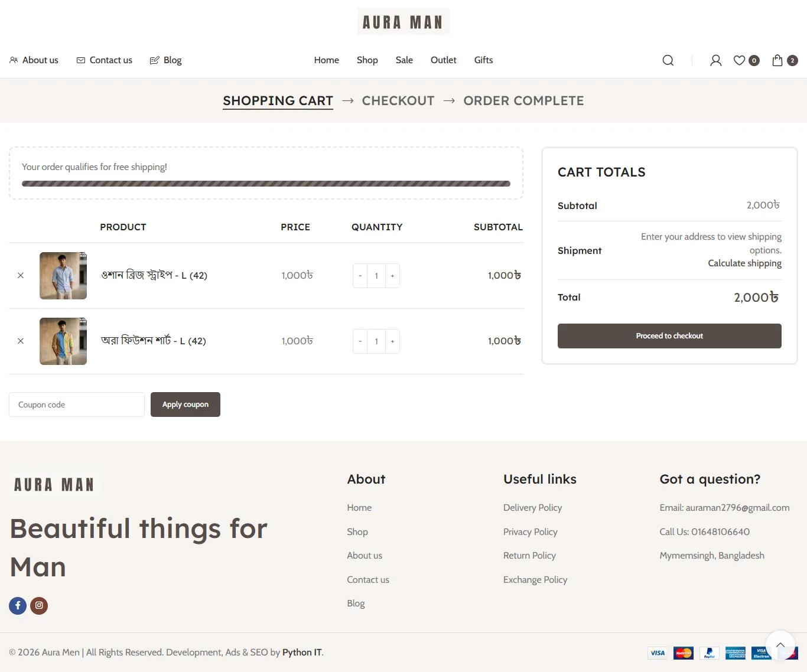Open অরা ফিউশন শার্ট product thumbnail
This screenshot has height=672, width=807.
[x=63, y=341]
